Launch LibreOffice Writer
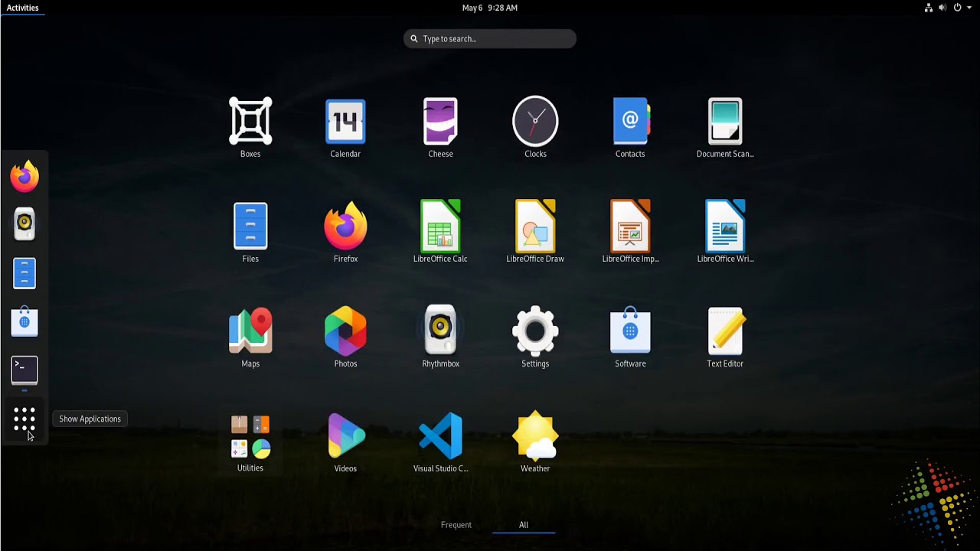The image size is (980, 551). click(x=725, y=227)
